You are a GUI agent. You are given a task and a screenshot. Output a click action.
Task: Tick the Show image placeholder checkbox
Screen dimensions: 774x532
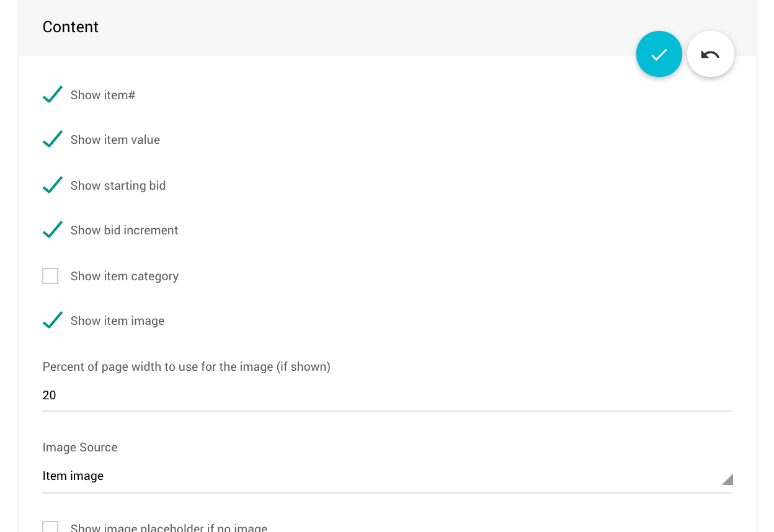(50, 527)
